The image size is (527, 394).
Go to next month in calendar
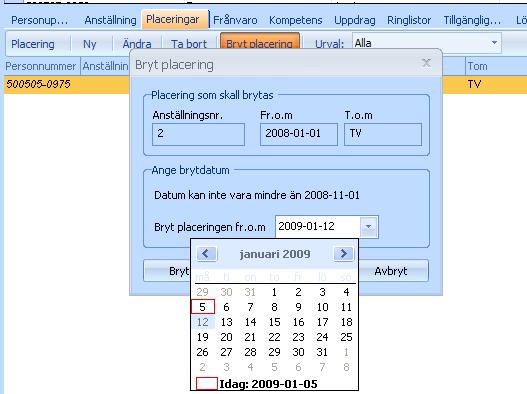pyautogui.click(x=343, y=253)
